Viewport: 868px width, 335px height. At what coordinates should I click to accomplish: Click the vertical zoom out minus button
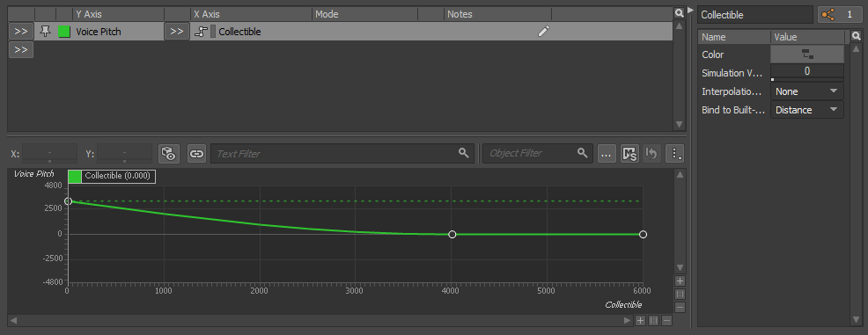click(x=680, y=308)
